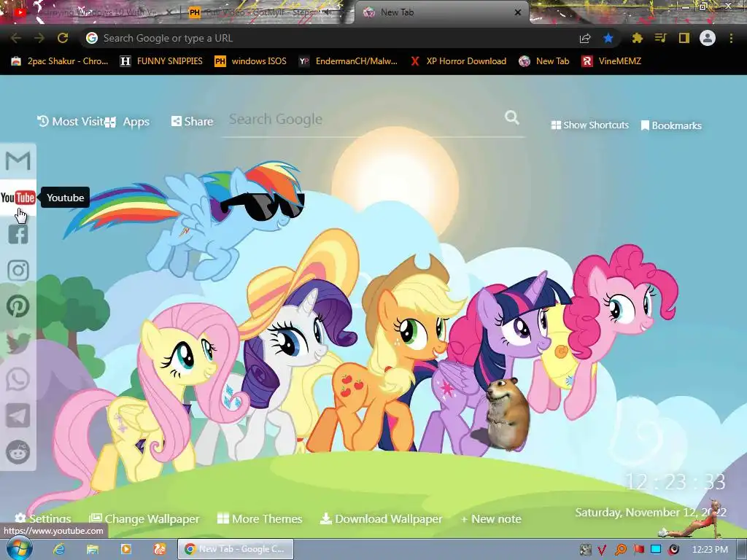Open the FUNNY SNIPPIES bookmark
Image resolution: width=747 pixels, height=560 pixels.
[161, 61]
